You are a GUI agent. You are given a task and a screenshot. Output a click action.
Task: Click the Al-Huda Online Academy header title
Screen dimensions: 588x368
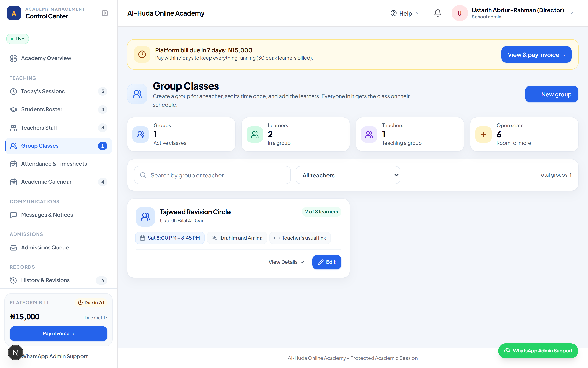click(166, 13)
